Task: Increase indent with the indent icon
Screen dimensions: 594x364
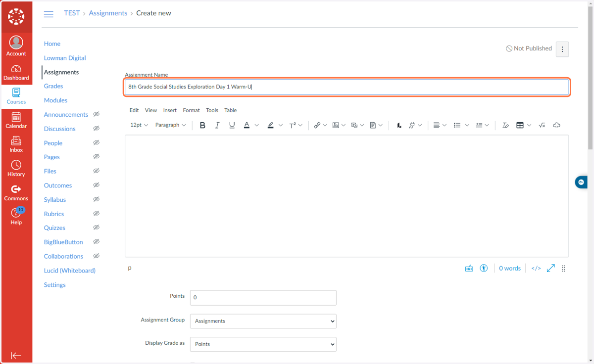Action: tap(479, 125)
